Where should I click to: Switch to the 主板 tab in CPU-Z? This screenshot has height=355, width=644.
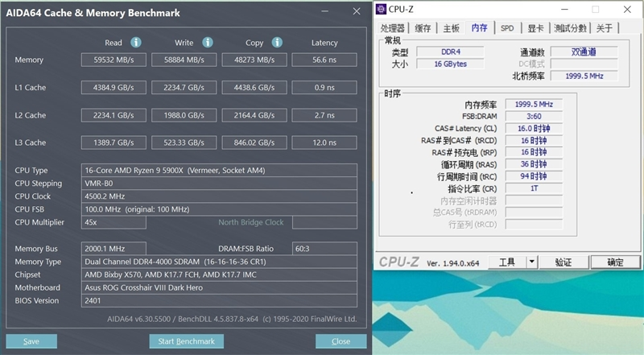(x=451, y=28)
